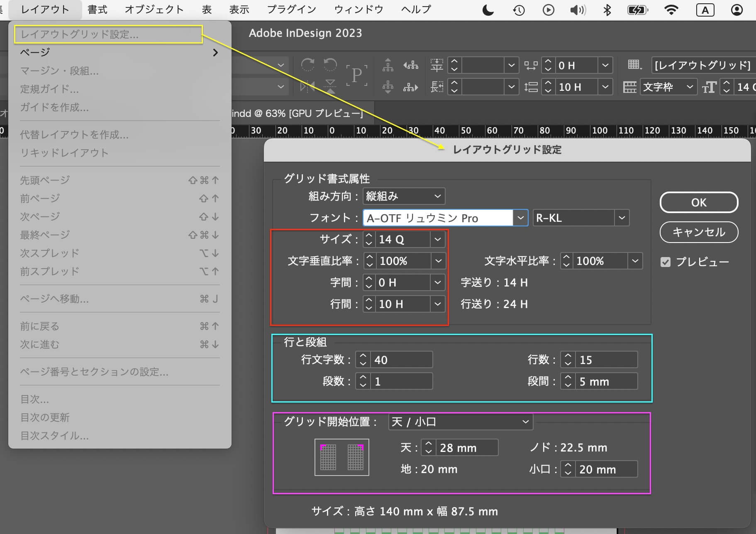This screenshot has height=534, width=756.
Task: Select マージン・段組... menu item
Action: tap(119, 71)
